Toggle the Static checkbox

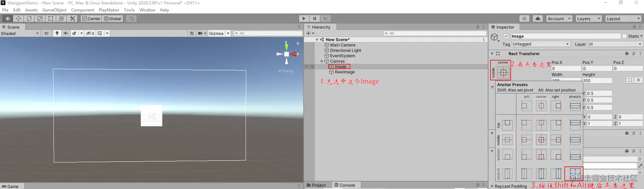pos(625,36)
